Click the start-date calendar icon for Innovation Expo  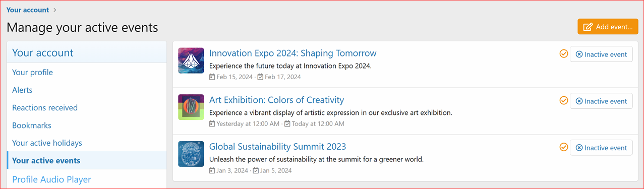coord(212,77)
